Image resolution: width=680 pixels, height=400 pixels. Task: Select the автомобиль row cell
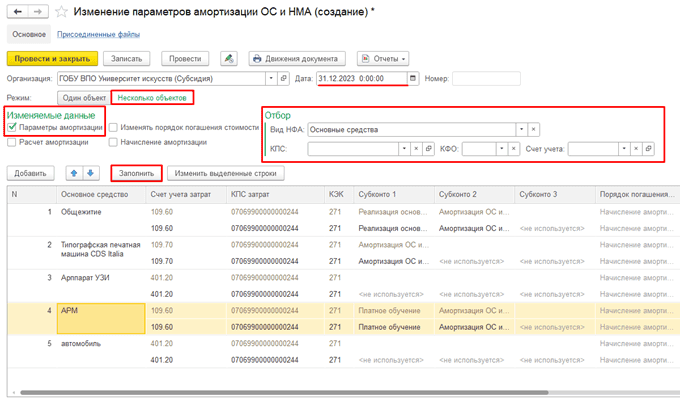(101, 351)
